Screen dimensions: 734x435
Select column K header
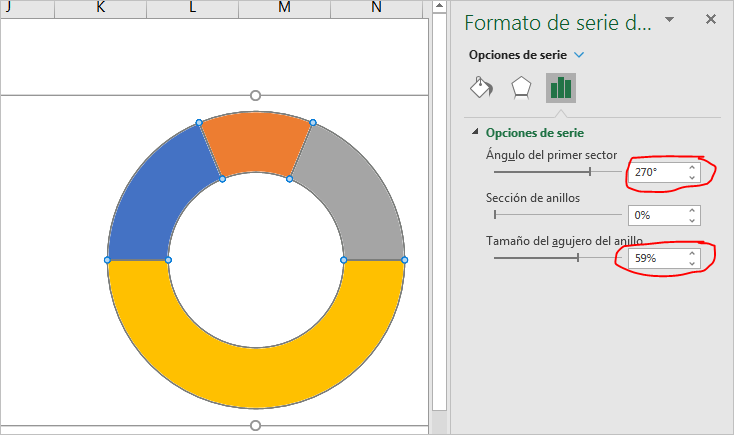[101, 8]
